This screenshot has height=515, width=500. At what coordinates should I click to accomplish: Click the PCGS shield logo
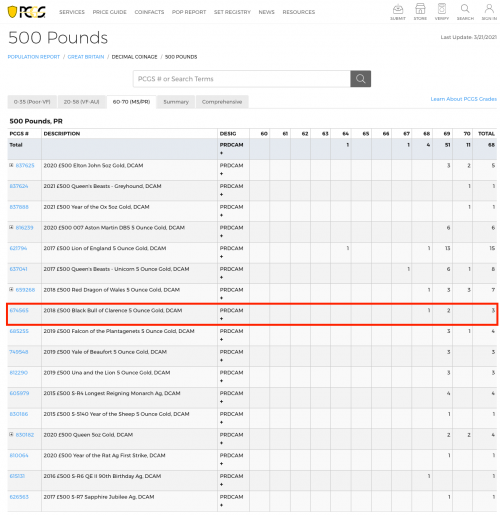(x=26, y=12)
